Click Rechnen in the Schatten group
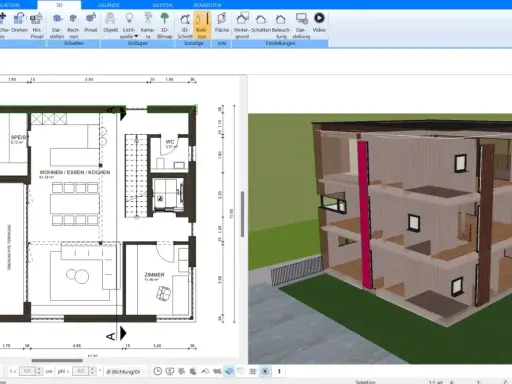512x384 pixels. [x=73, y=25]
